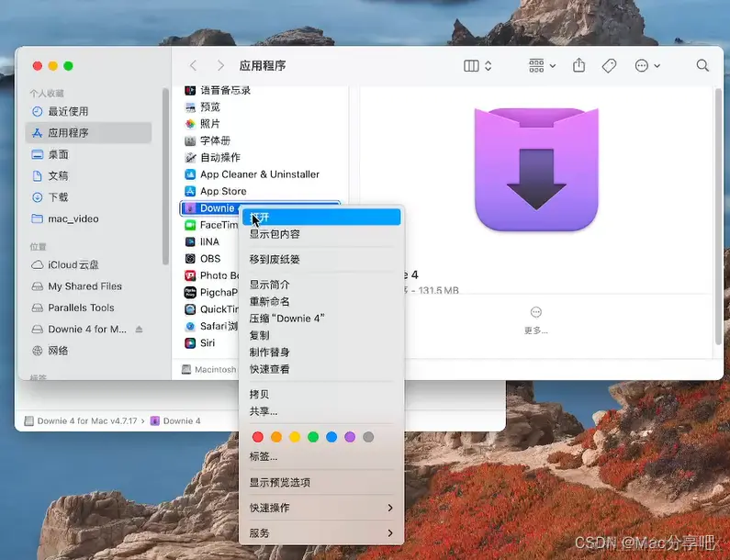Open iCloud云盘 in sidebar
The width and height of the screenshot is (730, 560).
click(88, 264)
